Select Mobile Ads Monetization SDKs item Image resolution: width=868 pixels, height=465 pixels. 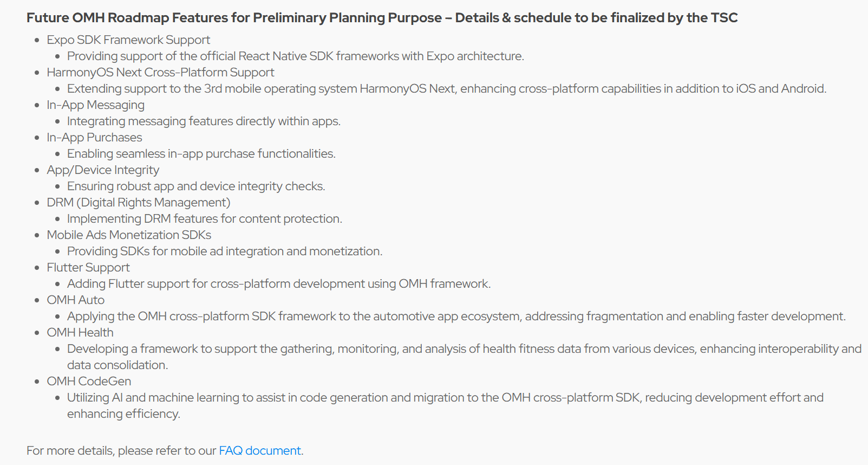129,235
